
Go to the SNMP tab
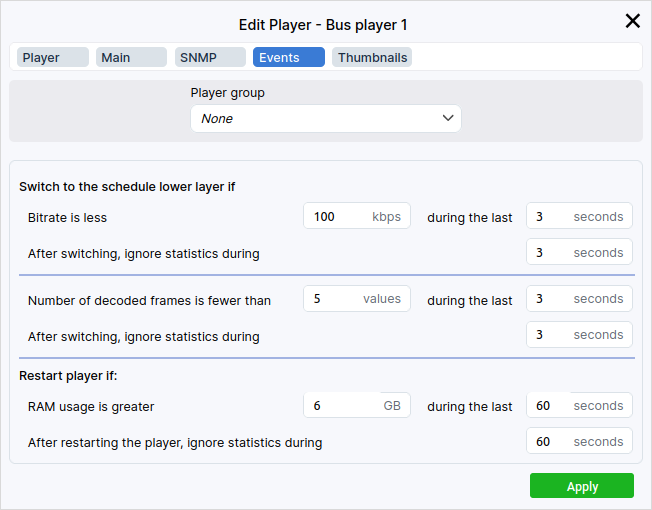click(x=210, y=58)
